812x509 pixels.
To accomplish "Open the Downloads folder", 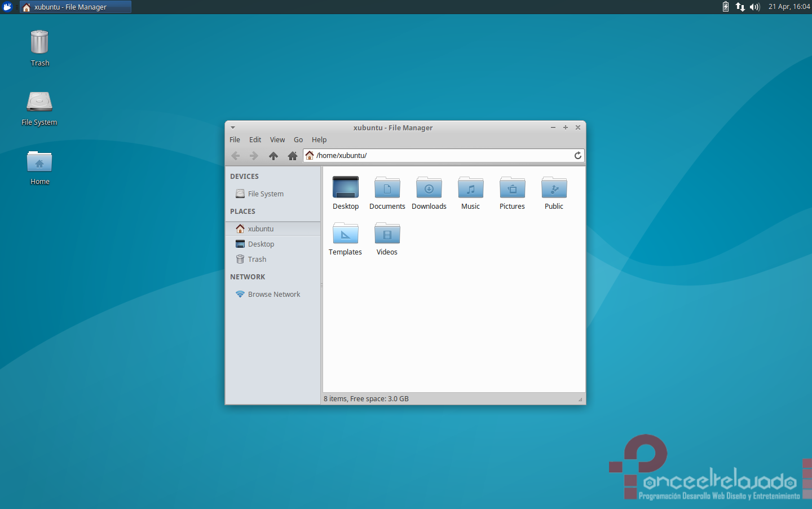I will 429,193.
